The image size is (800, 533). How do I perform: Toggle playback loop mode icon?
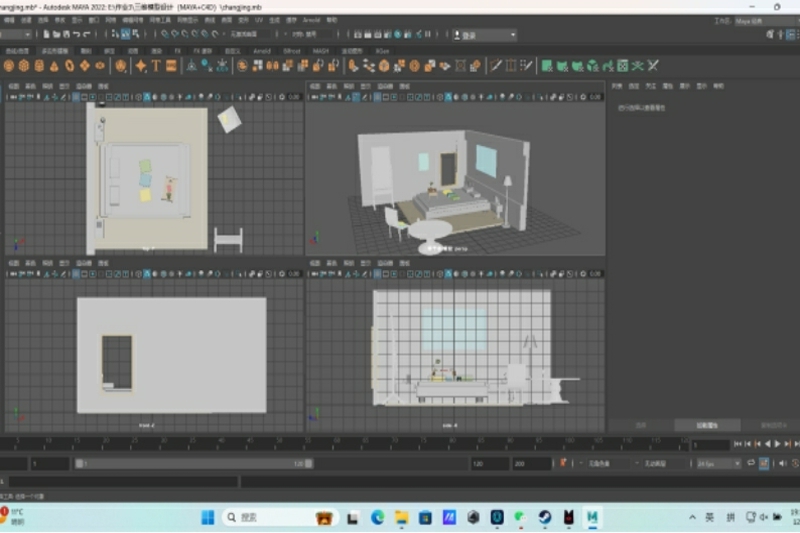[751, 464]
